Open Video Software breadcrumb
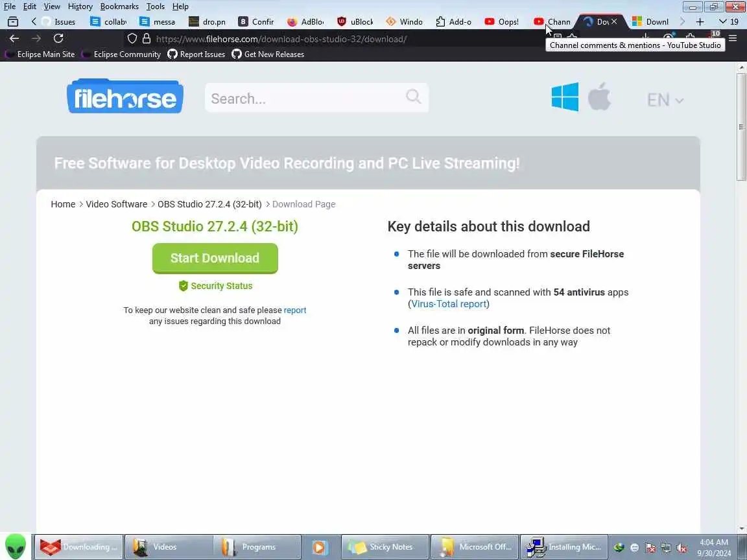747x560 pixels. click(x=116, y=204)
